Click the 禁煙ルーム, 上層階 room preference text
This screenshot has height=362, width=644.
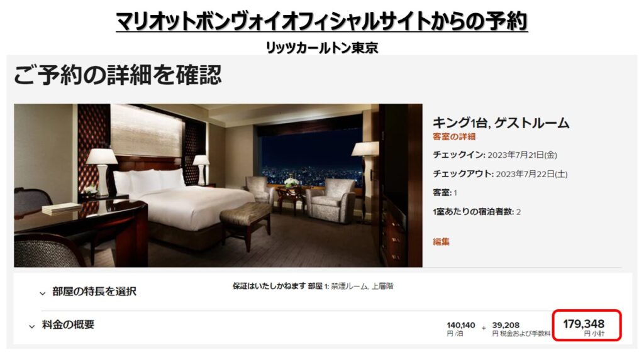tap(362, 286)
